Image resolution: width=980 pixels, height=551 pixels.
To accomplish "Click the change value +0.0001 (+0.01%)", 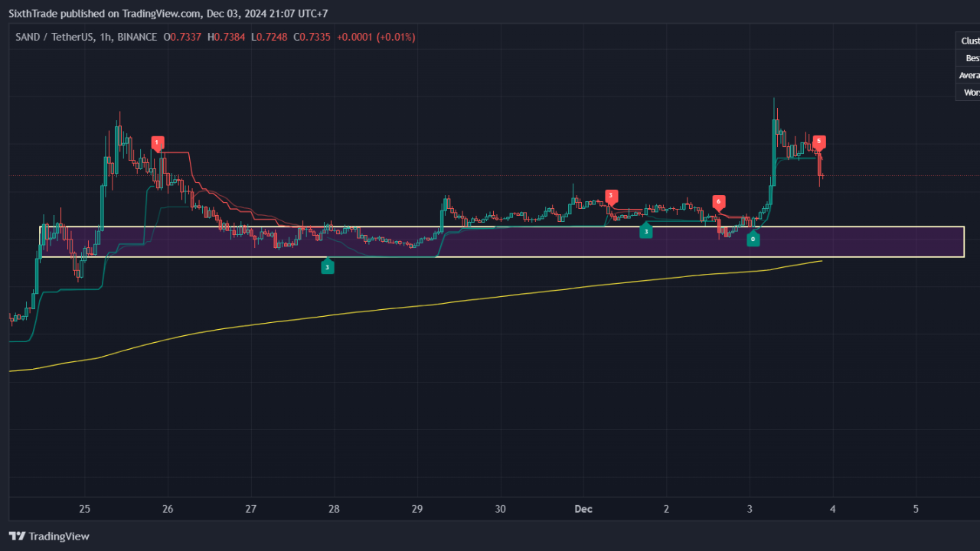I will [376, 37].
